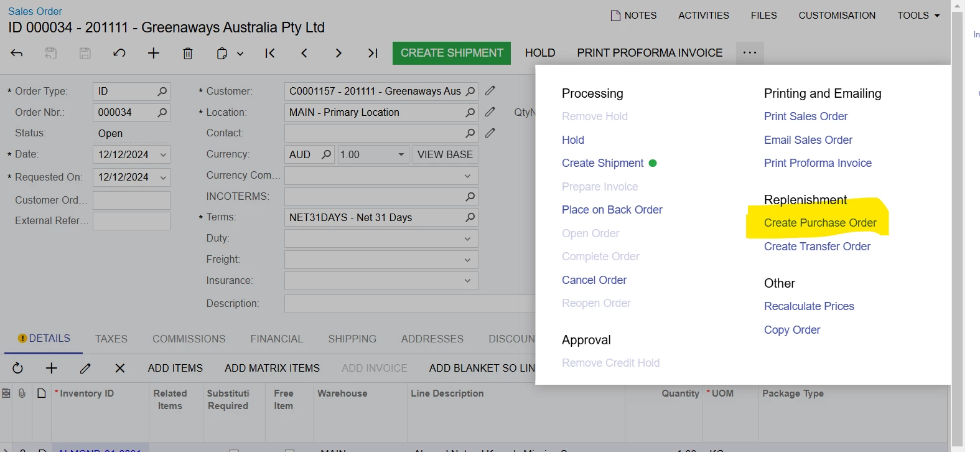980x452 pixels.
Task: Switch to the SHIPPING tab
Action: pyautogui.click(x=352, y=339)
